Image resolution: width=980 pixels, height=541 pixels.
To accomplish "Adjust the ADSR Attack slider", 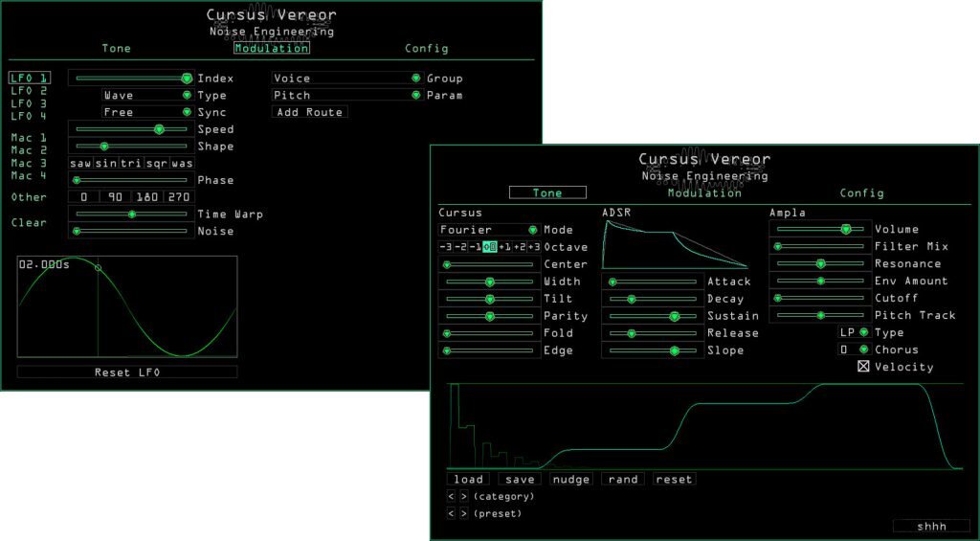I will (x=653, y=282).
